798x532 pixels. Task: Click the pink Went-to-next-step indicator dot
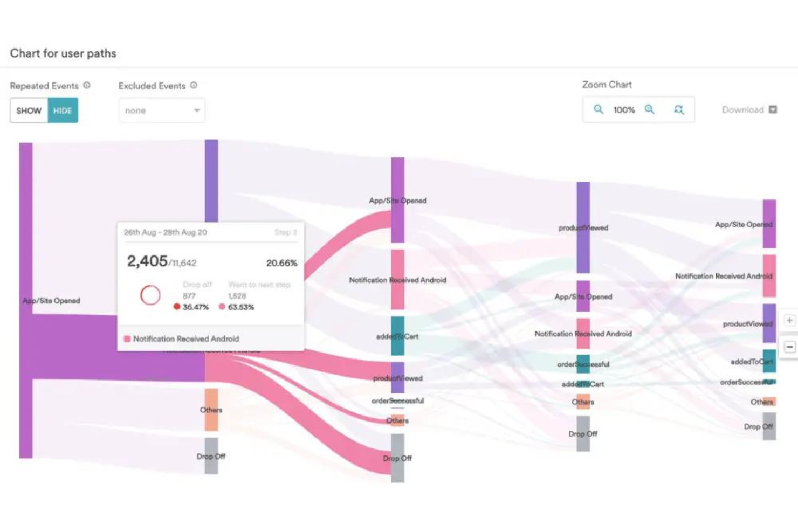point(222,307)
